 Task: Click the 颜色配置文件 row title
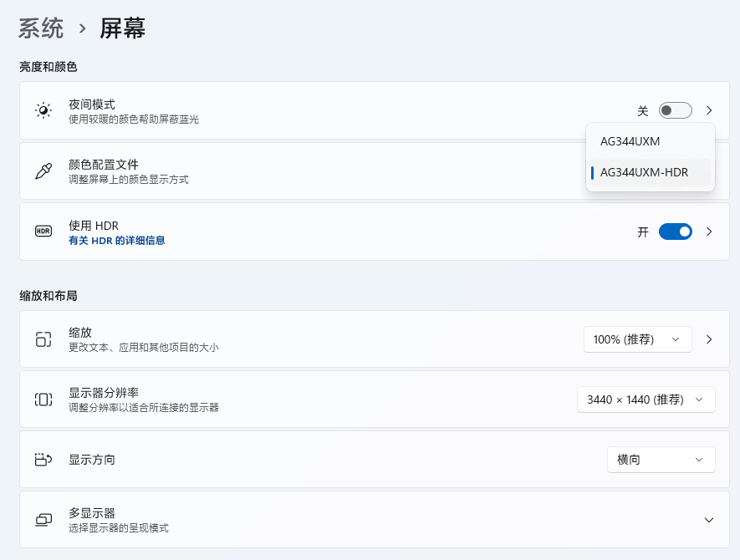click(x=104, y=165)
